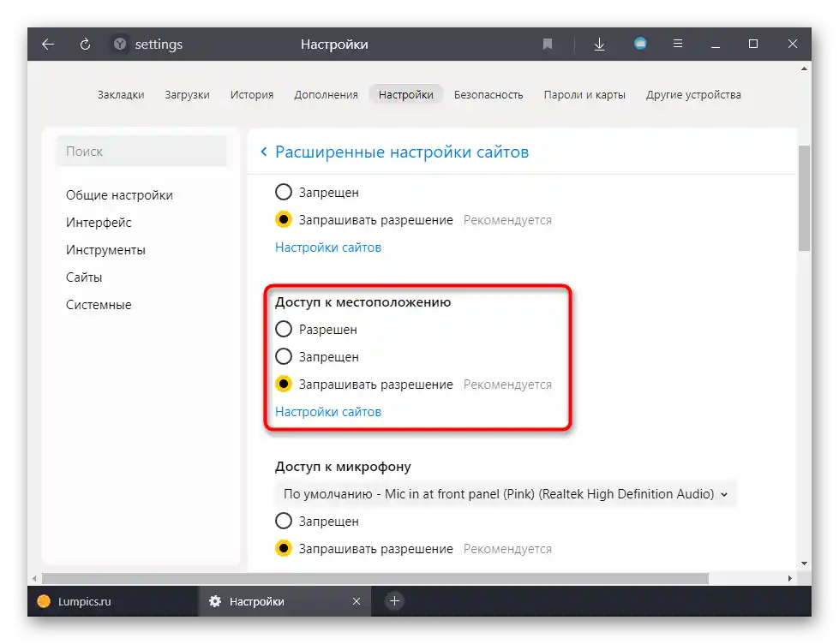Open the Закладки tab
This screenshot has height=644, width=839.
tap(121, 95)
